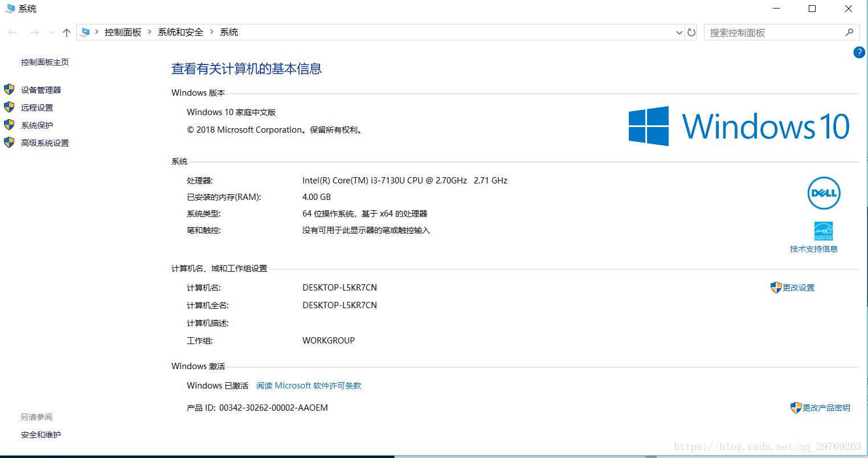The width and height of the screenshot is (868, 458).
Task: Open the address bar history dropdown arrow
Action: (x=678, y=32)
